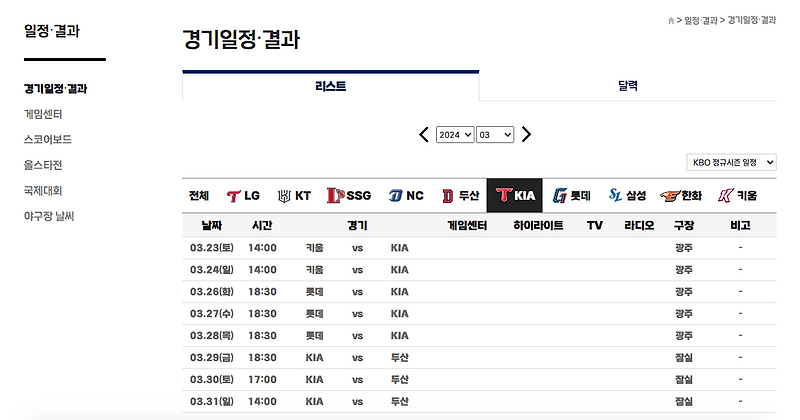Select the 03.31(일) date cell
This screenshot has height=420, width=800.
[x=212, y=402]
